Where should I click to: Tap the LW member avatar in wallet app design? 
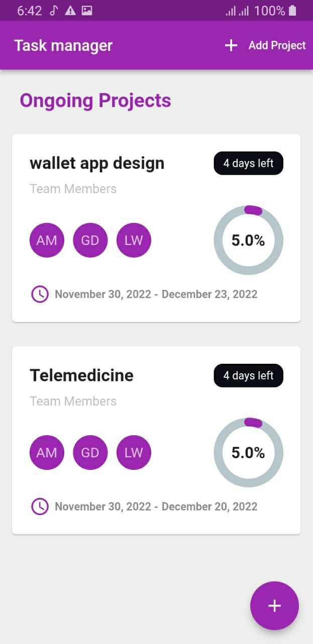point(134,240)
